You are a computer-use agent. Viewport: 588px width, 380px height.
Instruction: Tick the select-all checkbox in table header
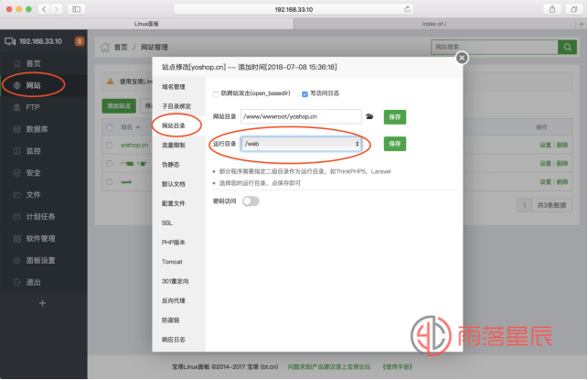click(109, 127)
